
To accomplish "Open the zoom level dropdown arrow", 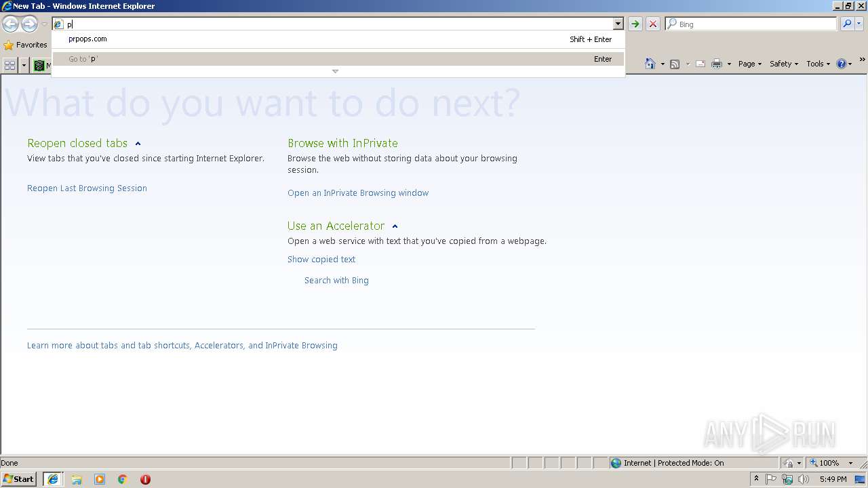I will (x=850, y=463).
